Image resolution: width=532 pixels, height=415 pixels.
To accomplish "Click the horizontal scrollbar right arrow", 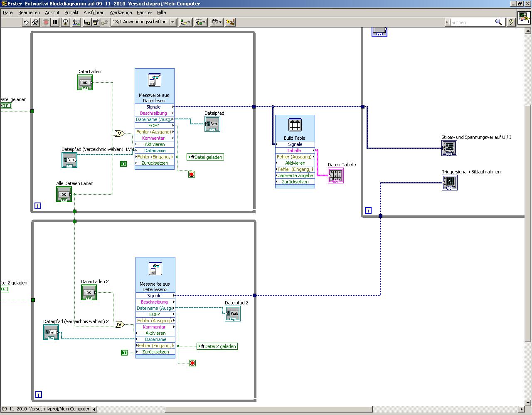I will (522, 409).
